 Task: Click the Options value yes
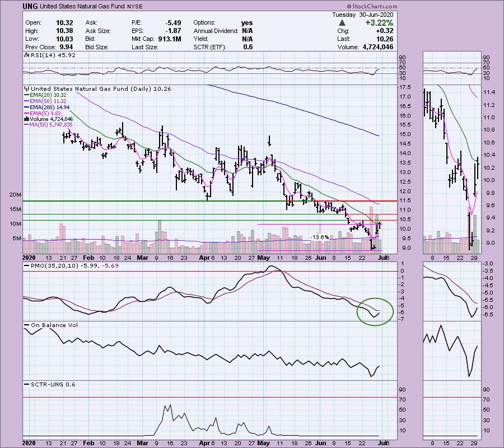pos(247,23)
